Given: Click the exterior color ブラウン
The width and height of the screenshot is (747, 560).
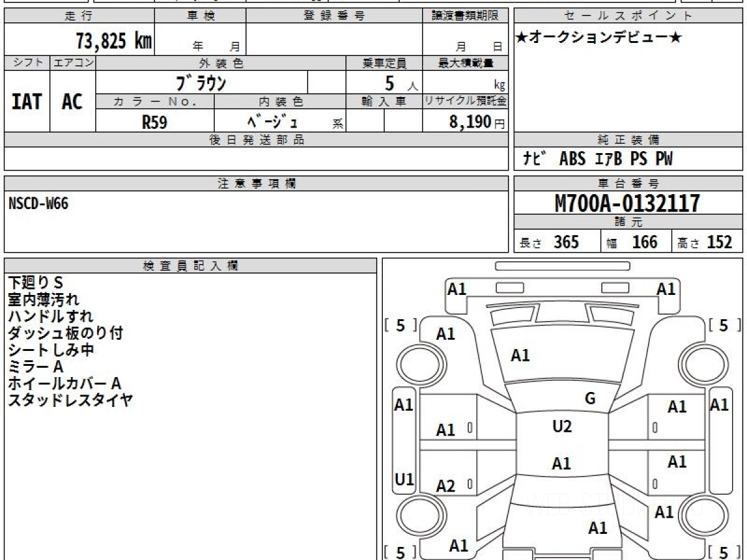Looking at the screenshot, I should [x=202, y=82].
